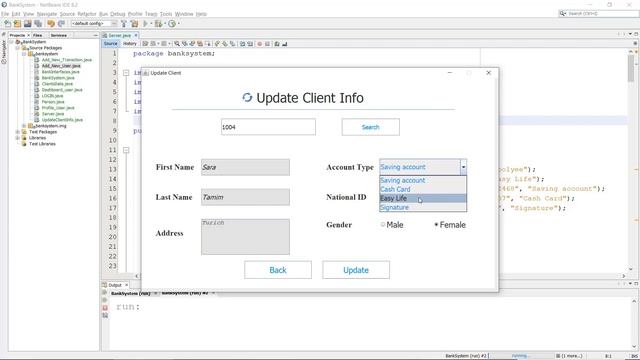
Task: Choose Signature from dropdown list
Action: 423,207
